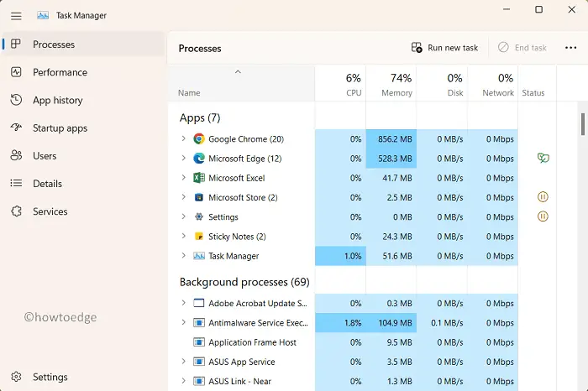Select the Application Frame Host row
Viewport: 588px width, 391px height.
coord(343,342)
